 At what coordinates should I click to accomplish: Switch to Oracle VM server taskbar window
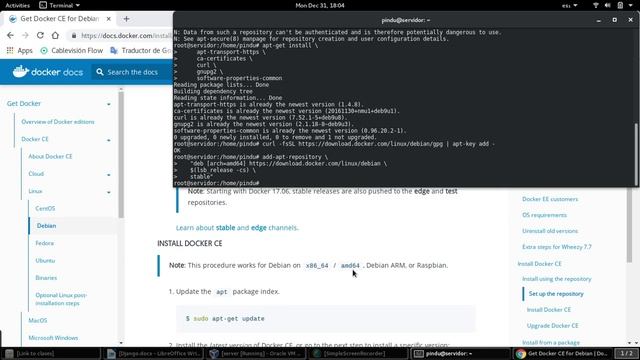[x=256, y=353]
